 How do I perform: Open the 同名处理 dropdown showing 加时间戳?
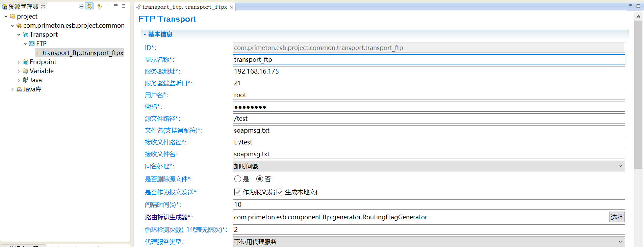coord(429,166)
